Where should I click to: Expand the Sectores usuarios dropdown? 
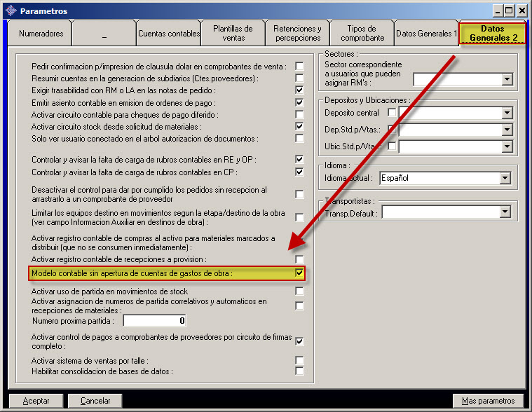coord(507,80)
